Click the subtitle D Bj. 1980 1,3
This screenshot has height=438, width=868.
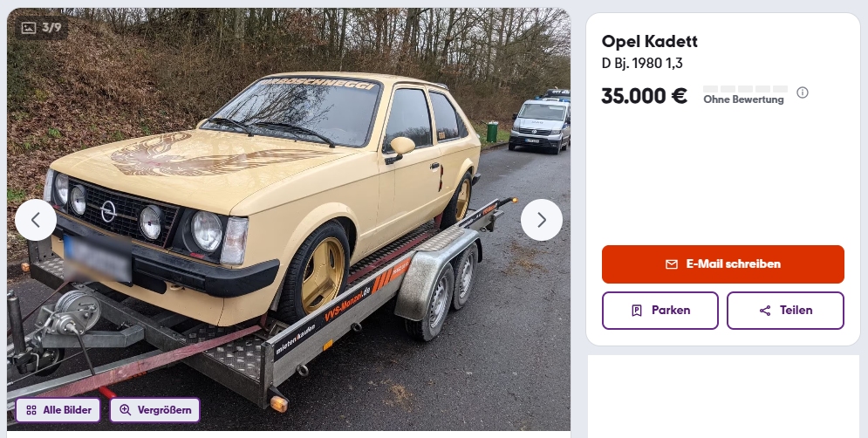coord(642,63)
